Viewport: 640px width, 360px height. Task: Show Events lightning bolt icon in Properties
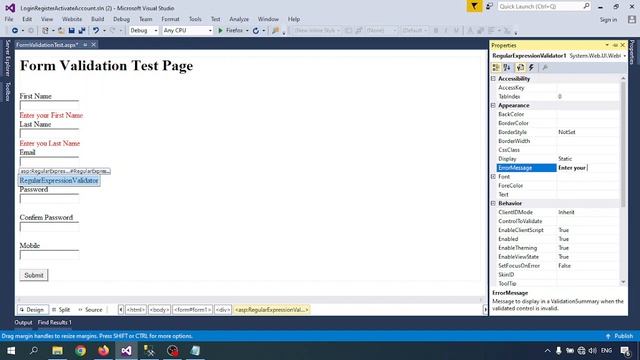pos(531,68)
